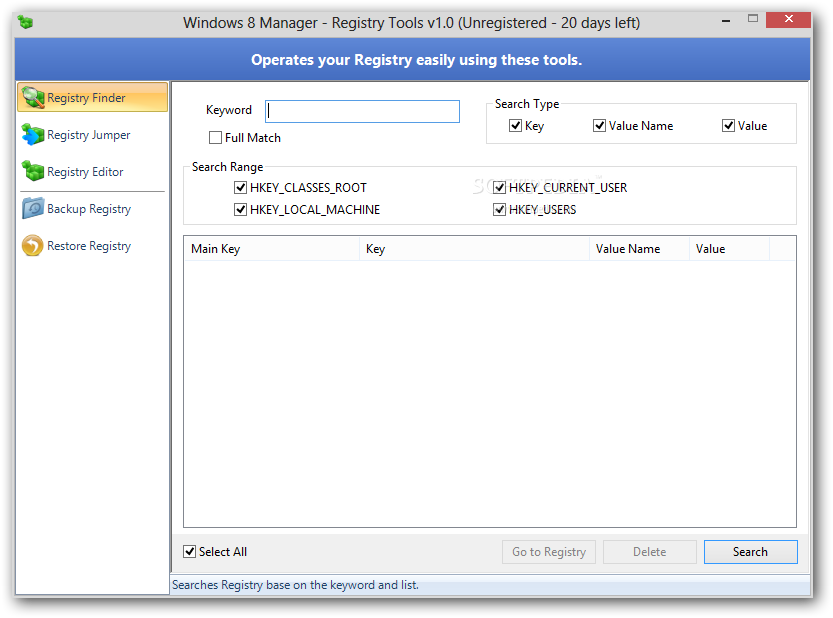This screenshot has width=833, height=618.
Task: Sort by Main Key column header
Action: [272, 249]
